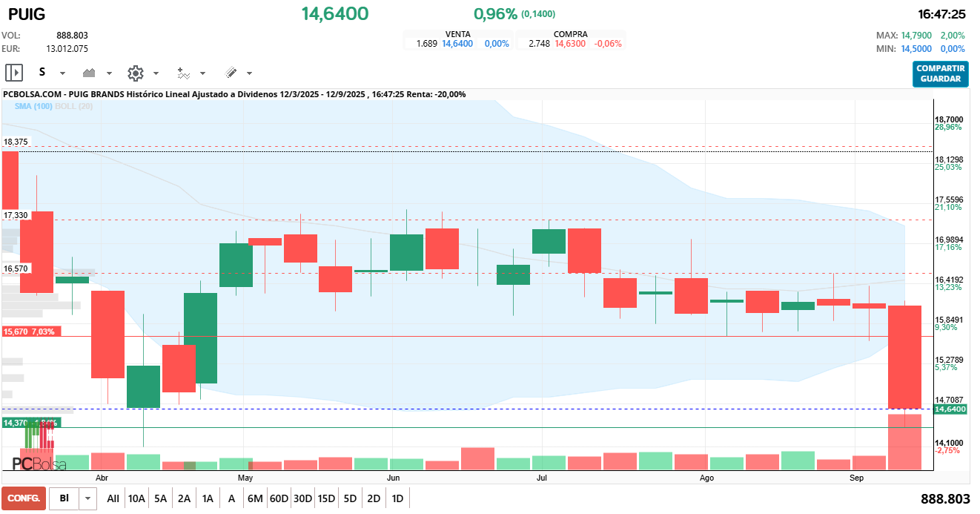Screen dimensions: 980x514
Task: Select the 60D time range
Action: coord(279,498)
